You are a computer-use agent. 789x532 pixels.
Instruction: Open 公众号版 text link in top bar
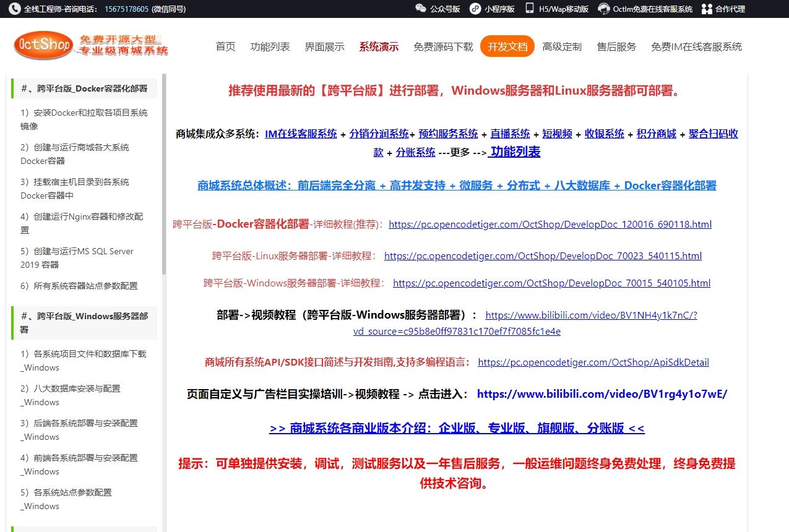point(445,9)
